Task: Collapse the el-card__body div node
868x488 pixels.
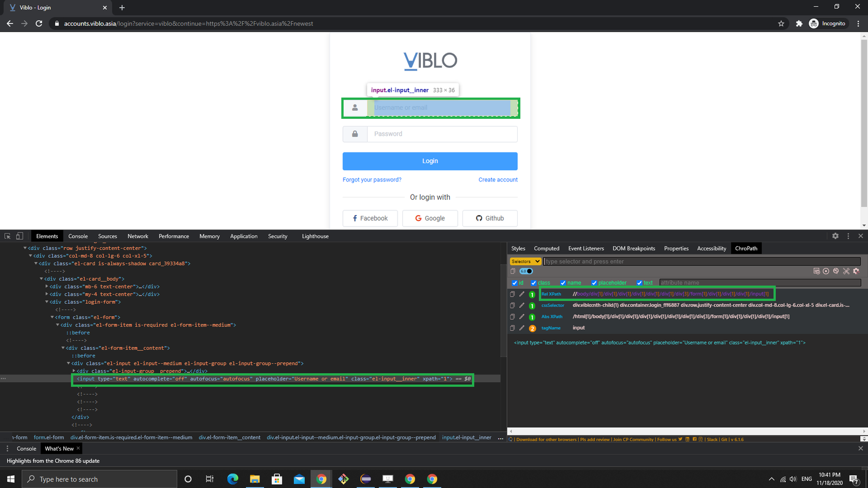Action: click(x=42, y=279)
